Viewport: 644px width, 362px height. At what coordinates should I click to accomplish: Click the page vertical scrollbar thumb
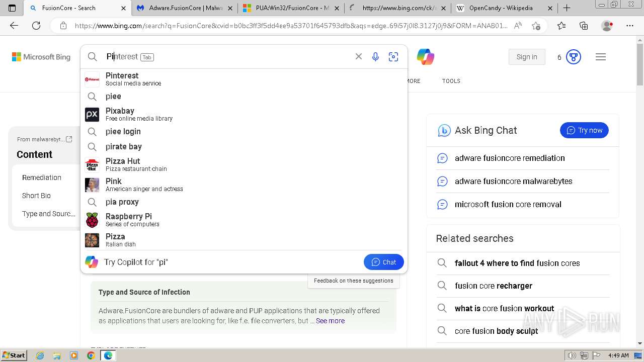pyautogui.click(x=640, y=65)
